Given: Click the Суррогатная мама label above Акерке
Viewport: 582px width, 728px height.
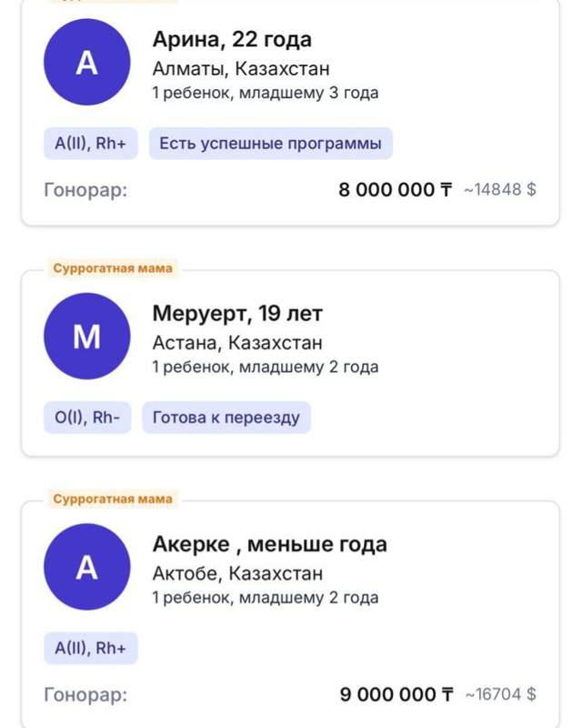Looking at the screenshot, I should pos(113,499).
